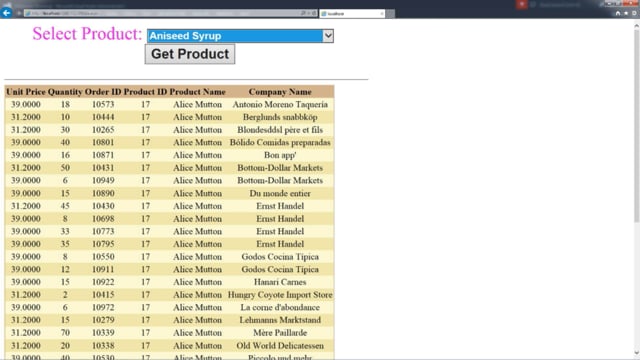
Task: Click order ID 10279
Action: click(103, 320)
